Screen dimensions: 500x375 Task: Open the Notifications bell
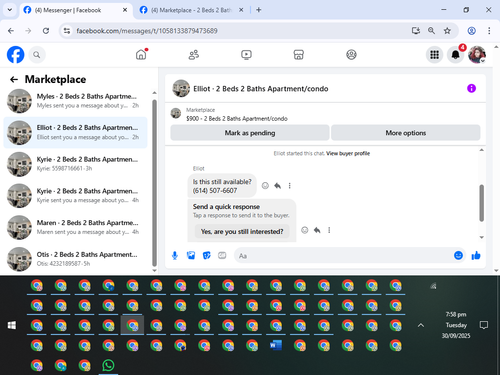click(x=456, y=55)
